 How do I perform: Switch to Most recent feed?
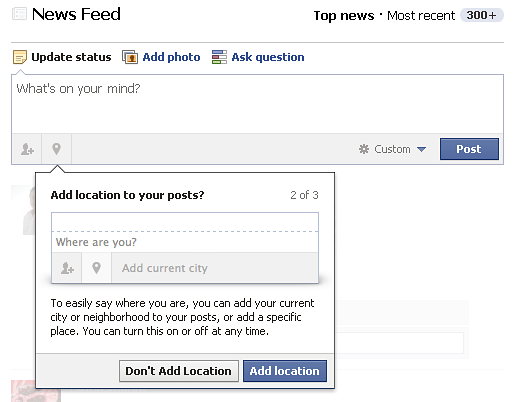(x=421, y=16)
